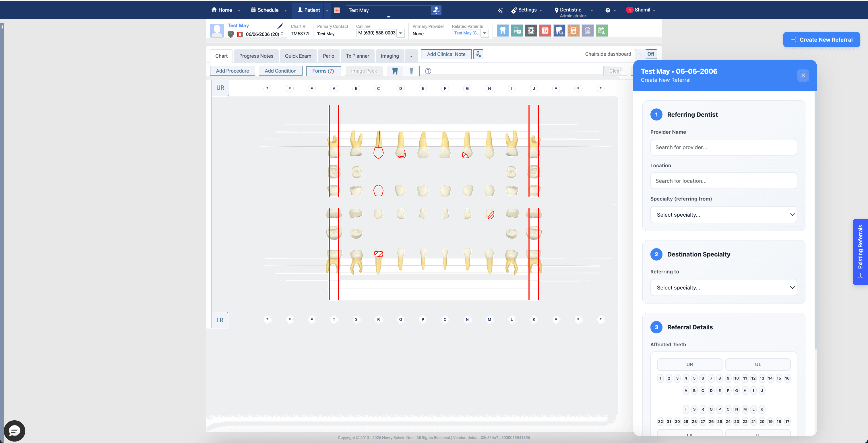This screenshot has height=443, width=868.
Task: Switch to the Imaging tab
Action: (x=390, y=56)
